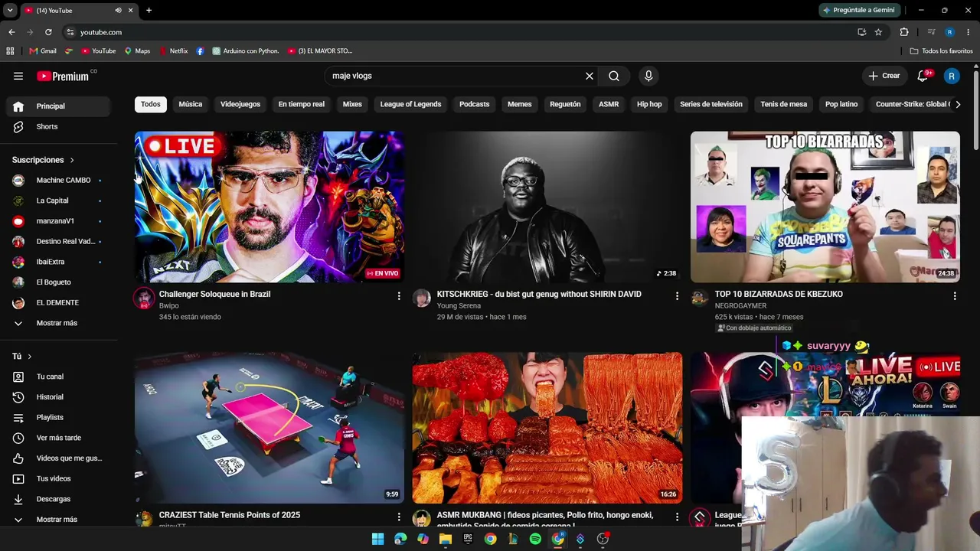Image resolution: width=980 pixels, height=551 pixels.
Task: Open the Chrome apps grid shortcut
Action: coord(10,51)
